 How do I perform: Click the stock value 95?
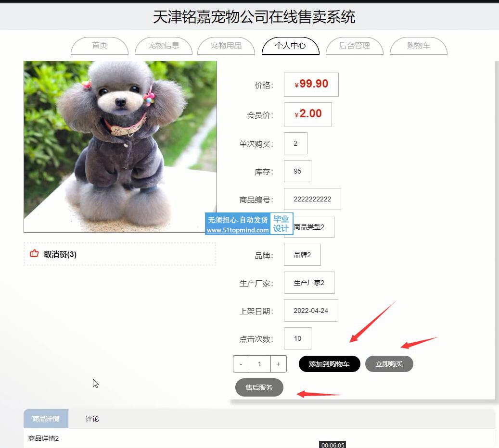297,171
